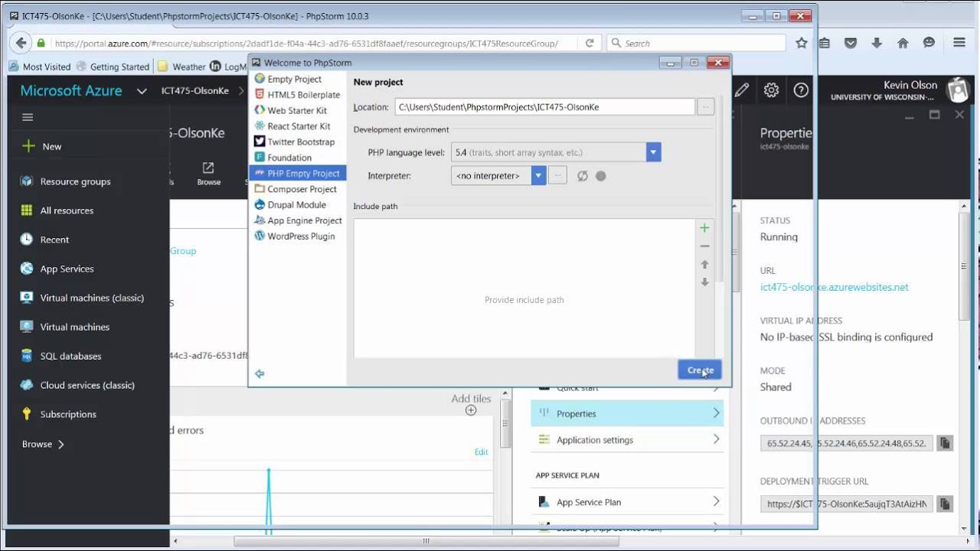The height and width of the screenshot is (551, 980).
Task: Choose Composer Project template
Action: 297,189
